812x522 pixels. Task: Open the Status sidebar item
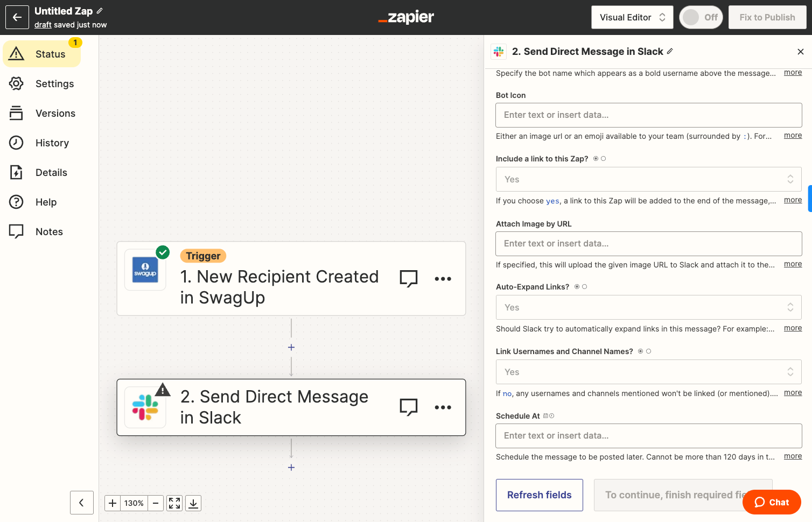click(x=42, y=54)
